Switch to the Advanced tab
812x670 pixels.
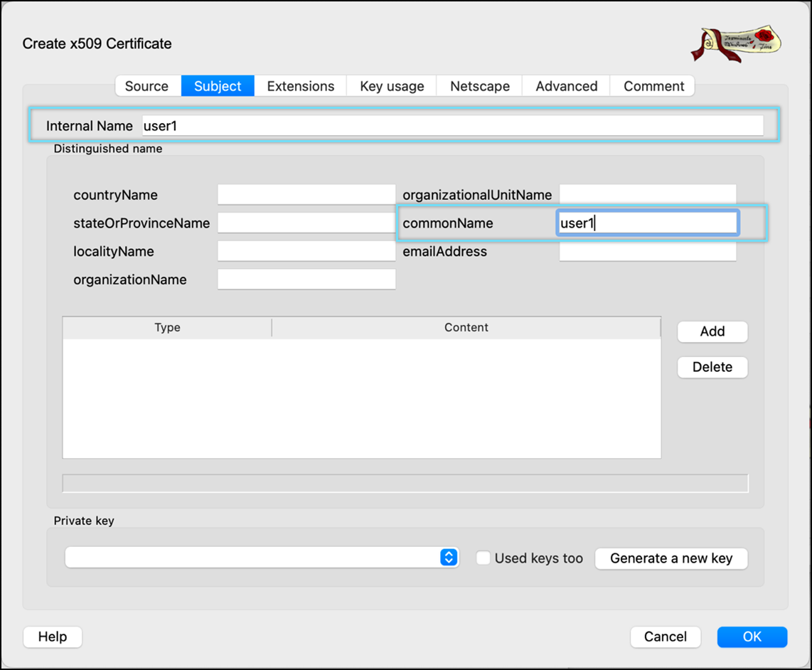point(566,86)
